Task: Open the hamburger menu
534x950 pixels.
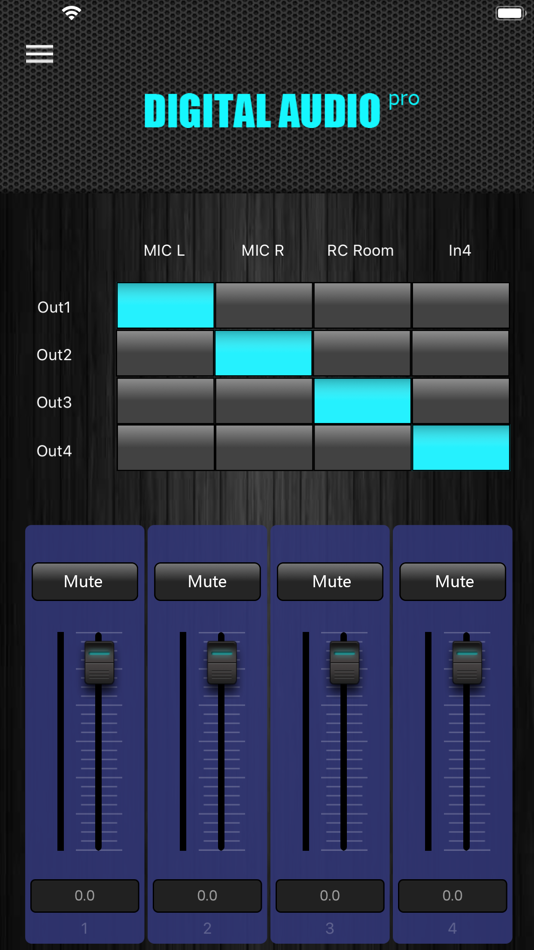Action: click(39, 54)
